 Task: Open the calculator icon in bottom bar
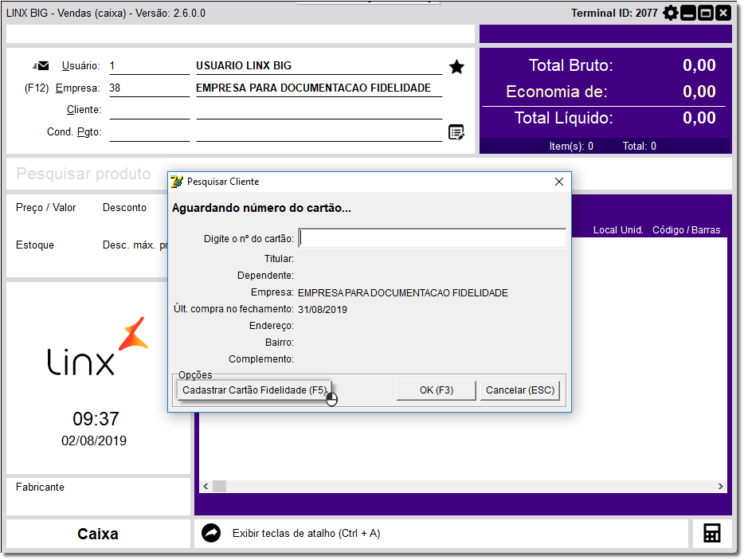(x=711, y=533)
